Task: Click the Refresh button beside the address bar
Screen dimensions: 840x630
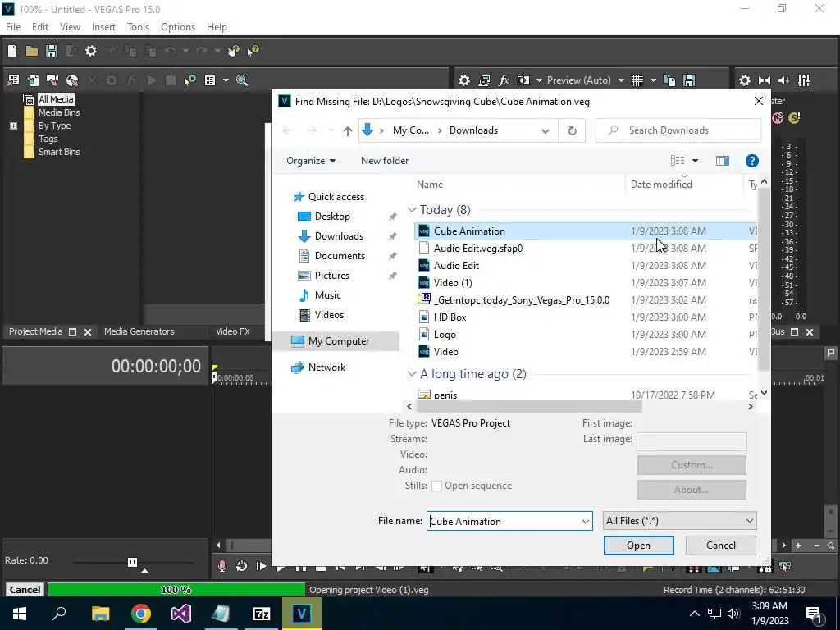Action: [x=572, y=130]
